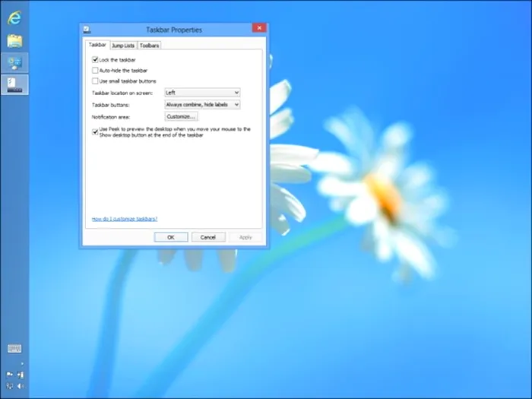Select the Control Panel taskbar button
This screenshot has width=532, height=399.
[14, 63]
